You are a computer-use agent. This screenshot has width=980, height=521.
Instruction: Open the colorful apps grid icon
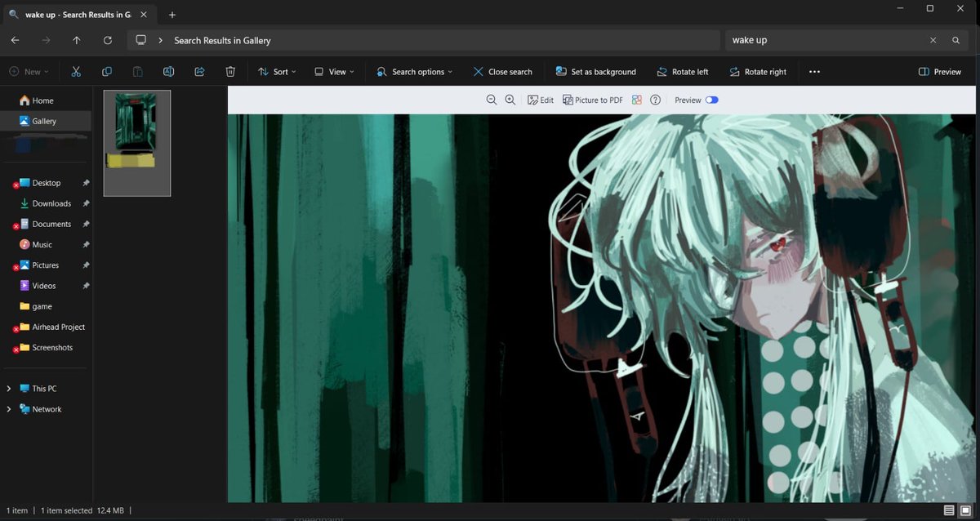[637, 100]
